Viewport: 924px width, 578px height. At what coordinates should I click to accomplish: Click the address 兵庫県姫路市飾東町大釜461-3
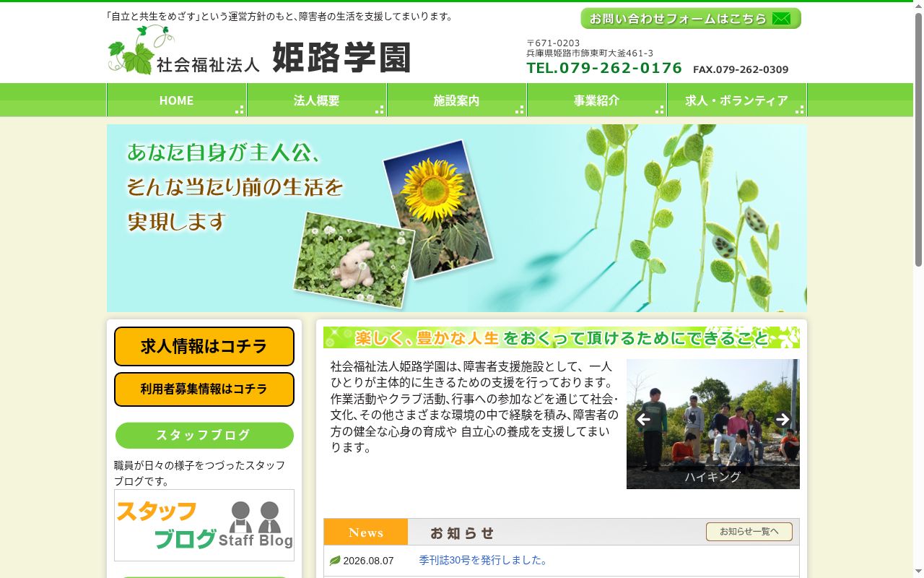coord(590,53)
